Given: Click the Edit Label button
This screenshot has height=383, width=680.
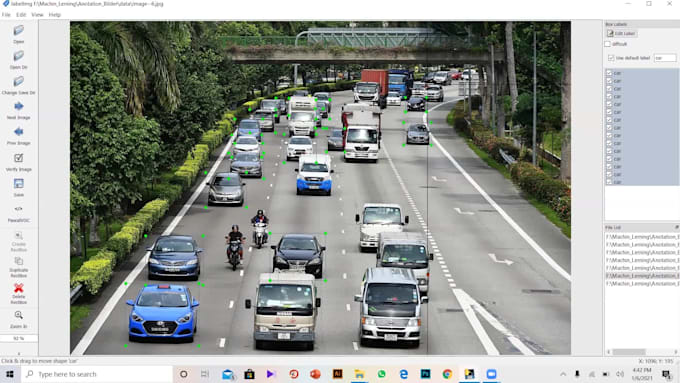Looking at the screenshot, I should (621, 33).
